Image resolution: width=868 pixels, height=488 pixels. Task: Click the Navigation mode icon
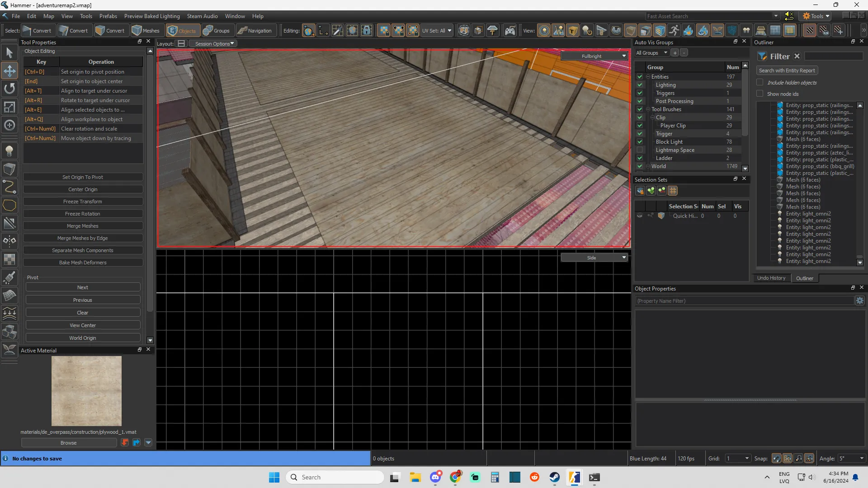[255, 31]
